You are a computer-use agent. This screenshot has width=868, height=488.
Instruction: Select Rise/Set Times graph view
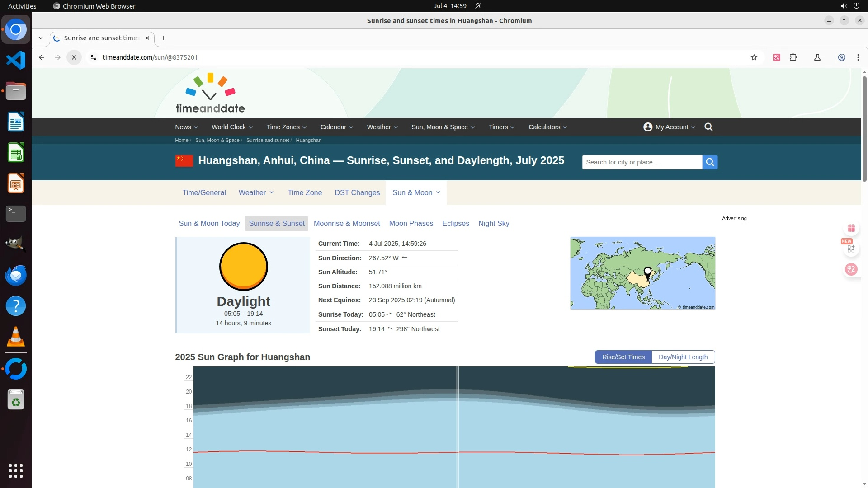(623, 357)
